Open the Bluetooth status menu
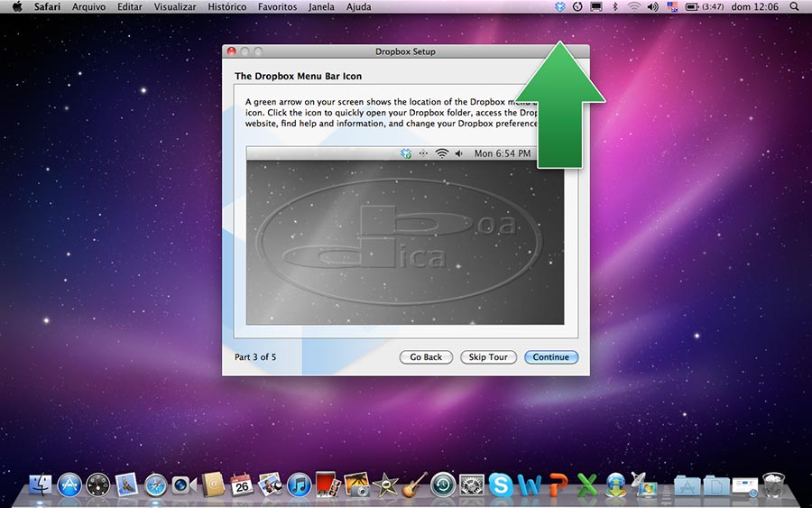Viewport: 812px width, 508px height. pyautogui.click(x=614, y=6)
